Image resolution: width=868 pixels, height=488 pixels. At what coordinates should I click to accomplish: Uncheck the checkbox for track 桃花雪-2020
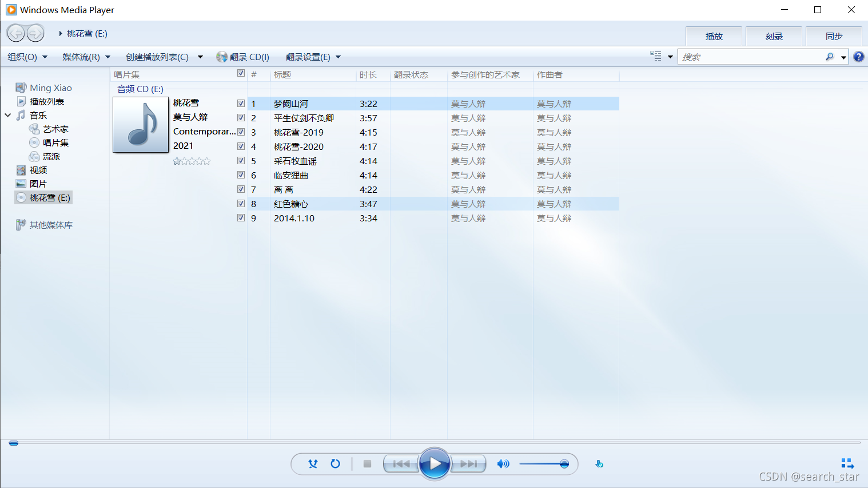(241, 146)
